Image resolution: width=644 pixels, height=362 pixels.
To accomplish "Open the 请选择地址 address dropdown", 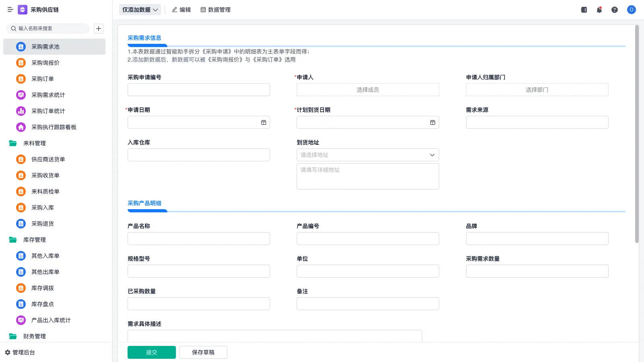I will [368, 155].
